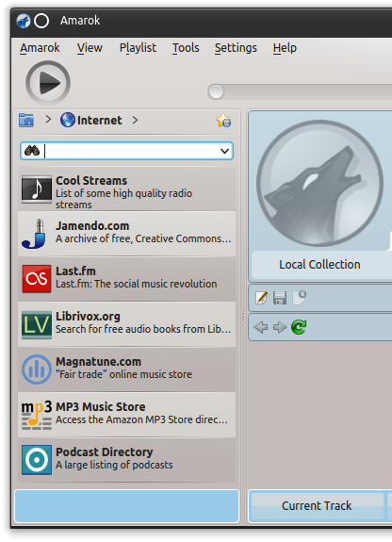Open the MP3 Music Store service
The image size is (392, 542).
point(127,415)
